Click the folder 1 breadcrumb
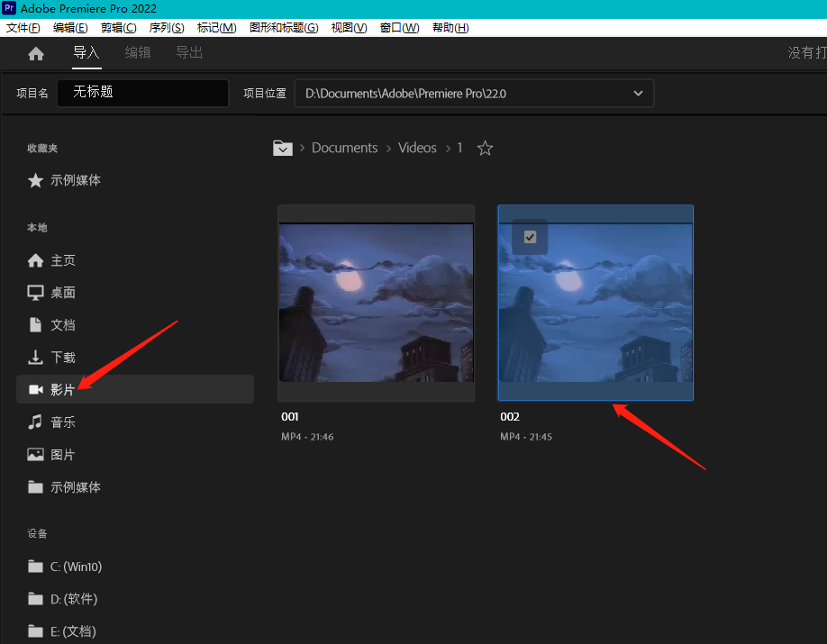The image size is (827, 644). click(459, 148)
